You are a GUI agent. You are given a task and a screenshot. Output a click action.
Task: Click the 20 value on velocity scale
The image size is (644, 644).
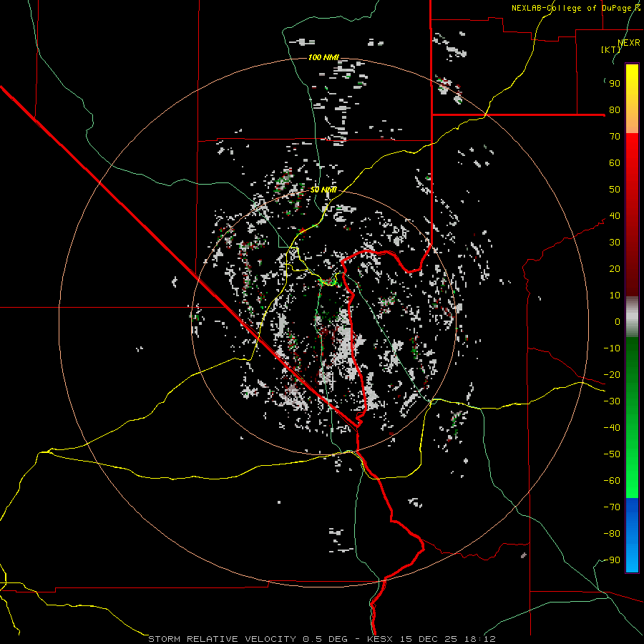click(x=615, y=269)
